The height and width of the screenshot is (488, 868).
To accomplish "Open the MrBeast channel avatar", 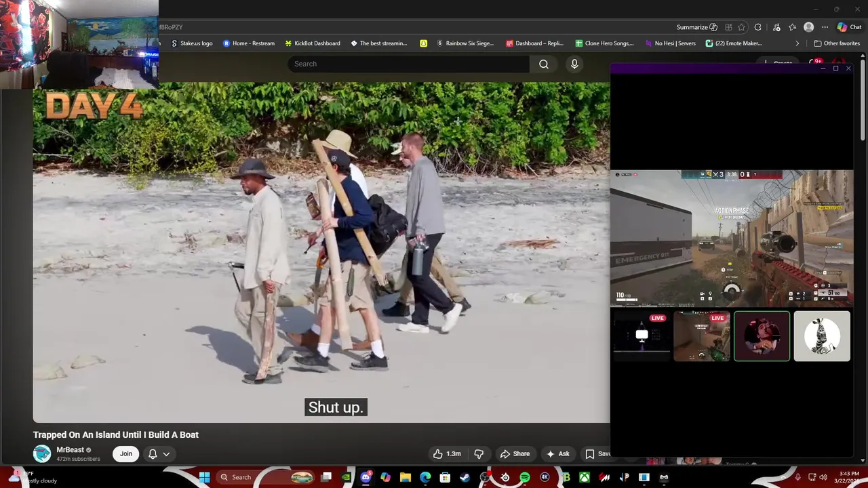I will point(42,453).
